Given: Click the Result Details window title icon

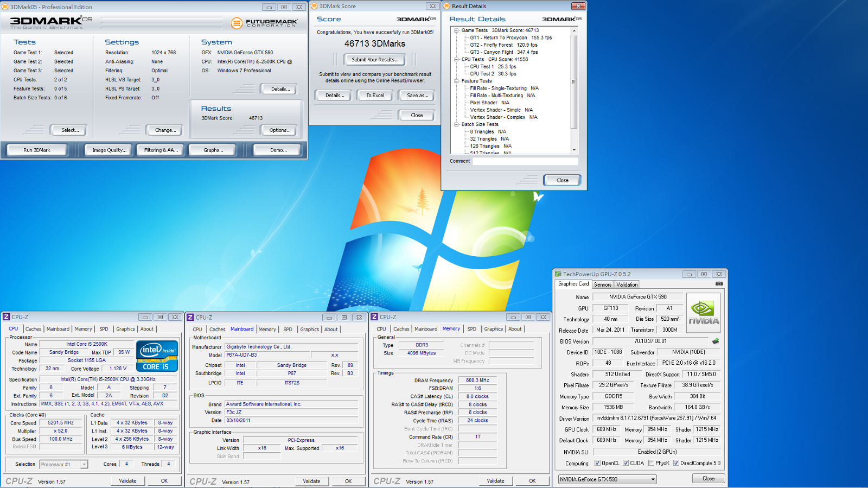Looking at the screenshot, I should [x=447, y=6].
